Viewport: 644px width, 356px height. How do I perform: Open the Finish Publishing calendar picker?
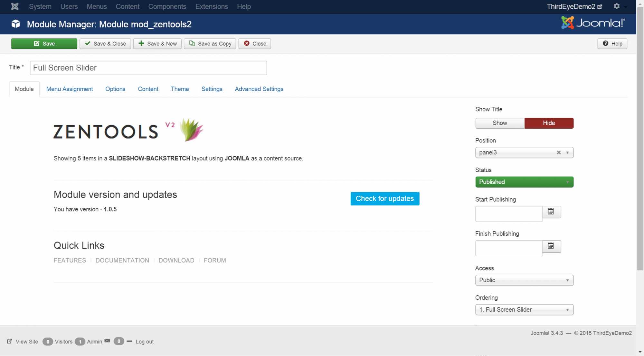tap(551, 246)
